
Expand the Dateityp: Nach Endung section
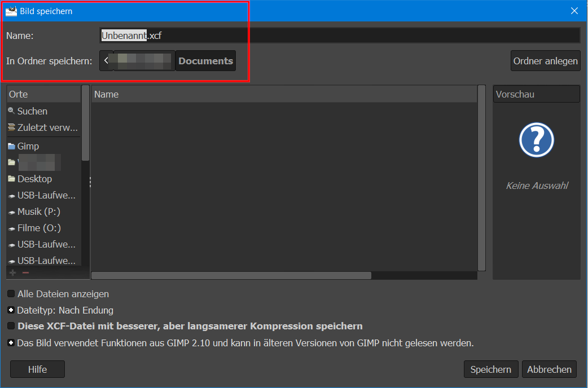click(11, 310)
